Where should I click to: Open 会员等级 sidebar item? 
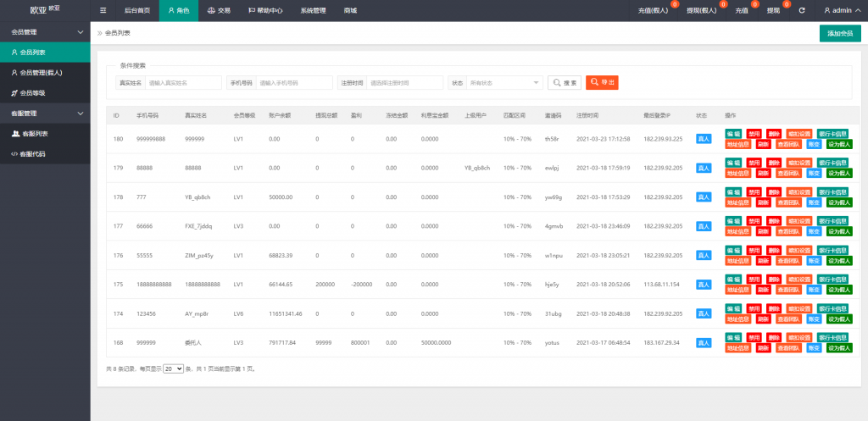[x=45, y=92]
